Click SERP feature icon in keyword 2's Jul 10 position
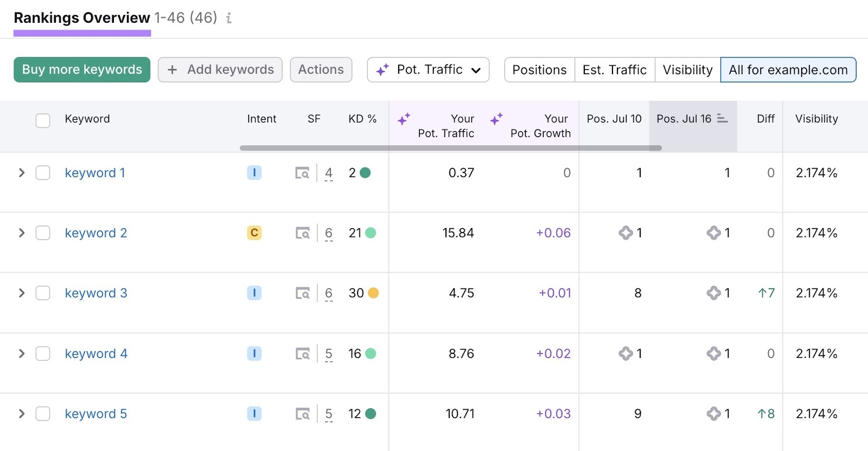The image size is (868, 451). coord(626,233)
